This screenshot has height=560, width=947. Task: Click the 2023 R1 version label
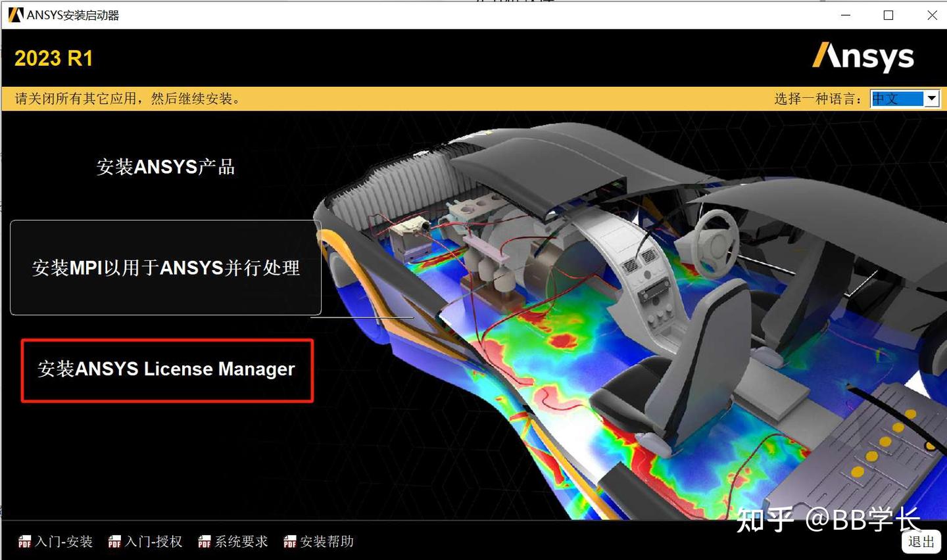coord(54,58)
